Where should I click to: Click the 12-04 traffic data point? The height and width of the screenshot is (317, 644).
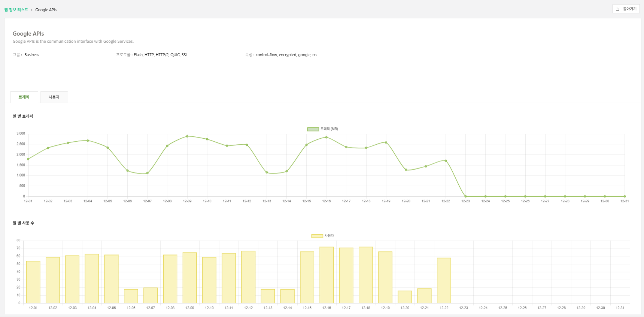coord(88,141)
